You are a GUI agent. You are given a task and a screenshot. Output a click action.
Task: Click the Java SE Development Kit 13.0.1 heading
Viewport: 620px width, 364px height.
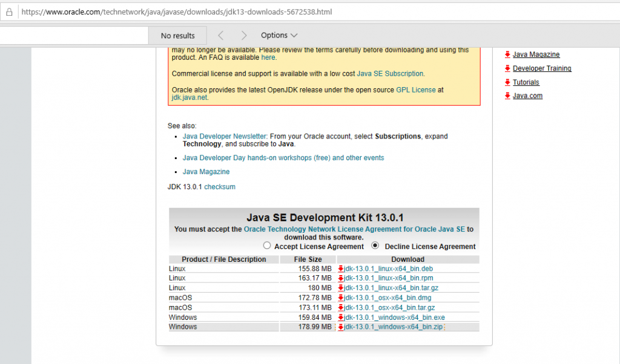pyautogui.click(x=325, y=218)
